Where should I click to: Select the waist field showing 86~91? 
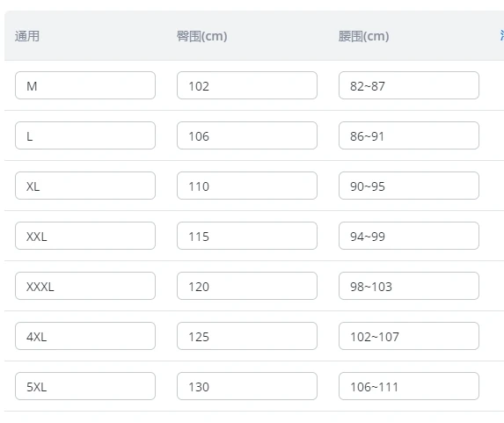point(409,135)
